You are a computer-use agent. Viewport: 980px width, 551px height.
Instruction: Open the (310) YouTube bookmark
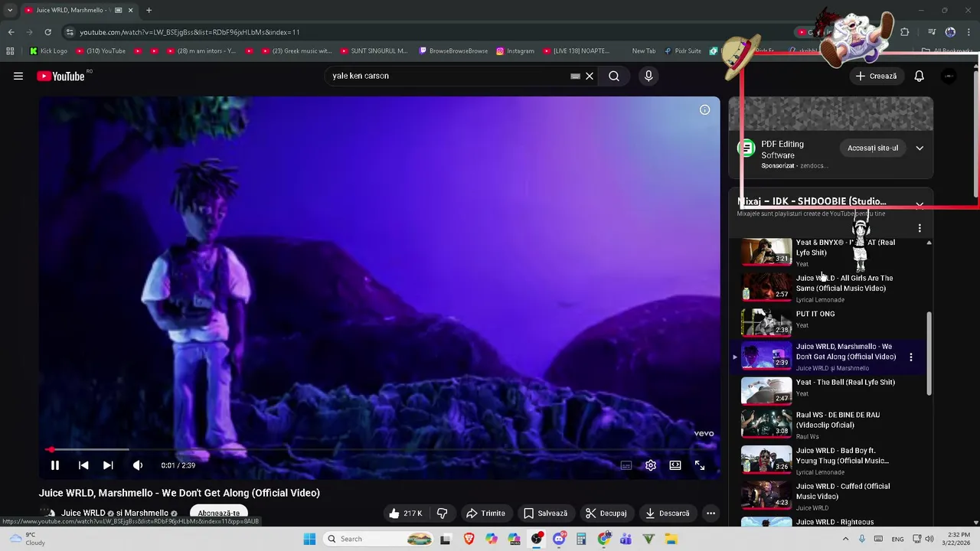100,51
